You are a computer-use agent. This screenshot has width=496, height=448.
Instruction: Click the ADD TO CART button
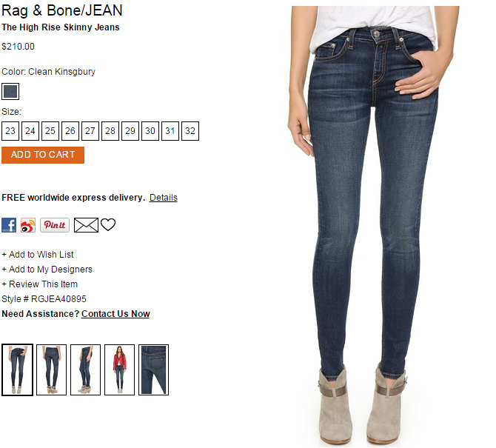[43, 155]
